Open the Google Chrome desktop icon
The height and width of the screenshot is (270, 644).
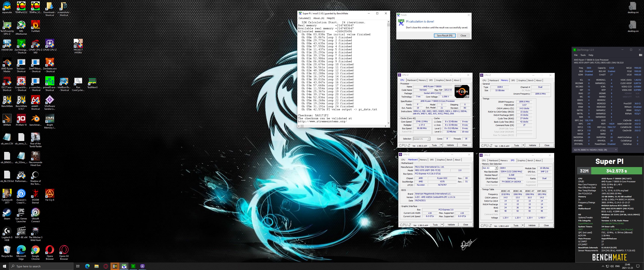pyautogui.click(x=36, y=252)
